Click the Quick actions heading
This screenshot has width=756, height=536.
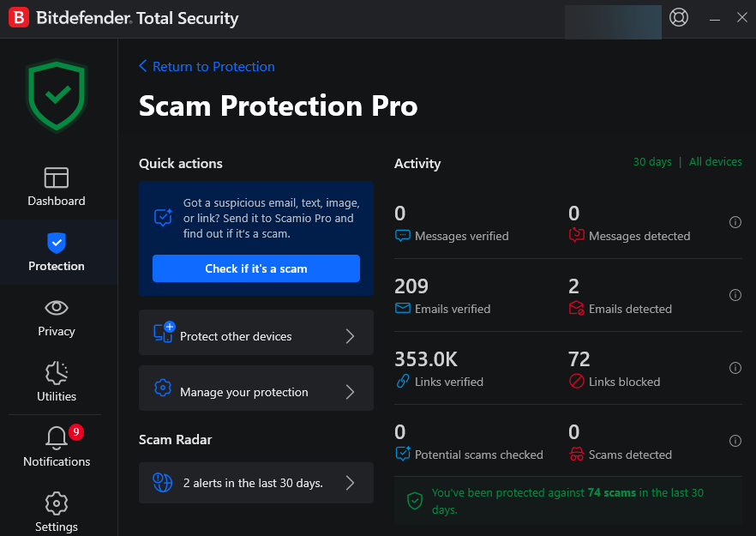click(x=181, y=164)
